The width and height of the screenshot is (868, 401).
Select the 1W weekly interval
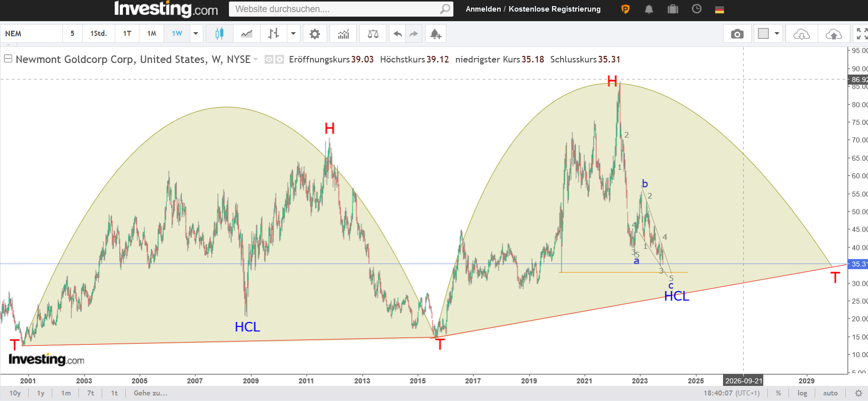coord(177,34)
